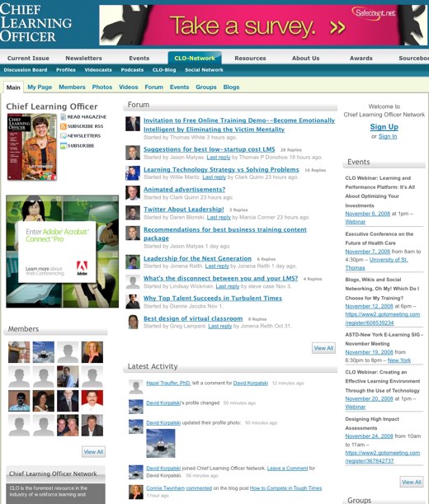Screen dimensions: 429x504
Task: Open the Resources nav item
Action: point(250,59)
